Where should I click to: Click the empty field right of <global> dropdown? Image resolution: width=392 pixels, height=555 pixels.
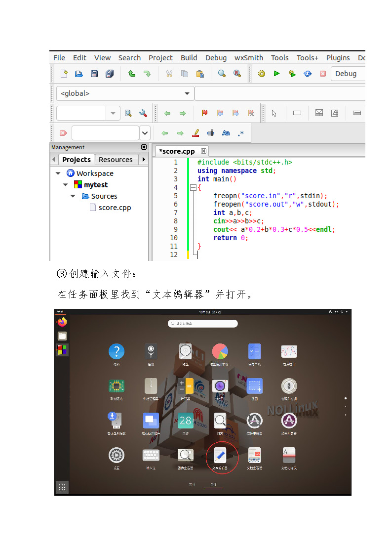coord(280,93)
